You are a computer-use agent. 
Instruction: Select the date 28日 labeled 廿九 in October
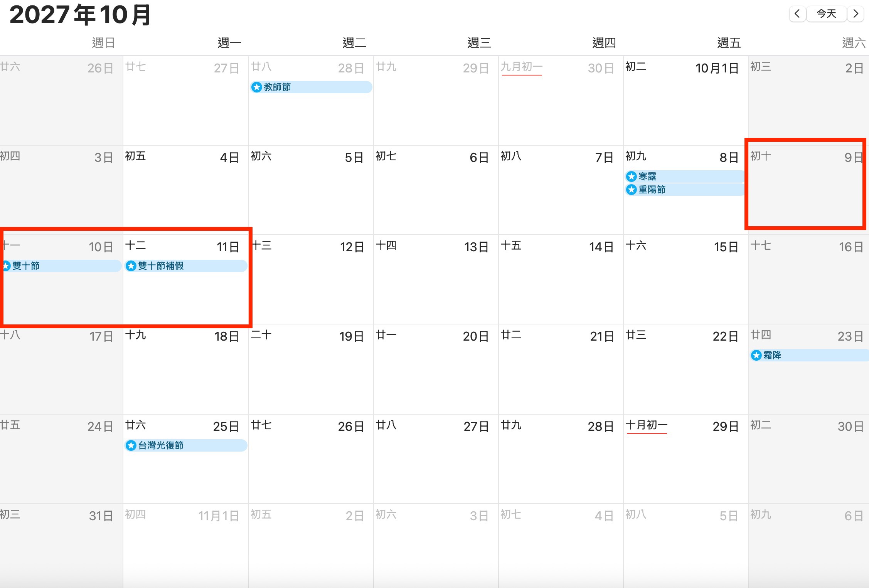tap(601, 427)
